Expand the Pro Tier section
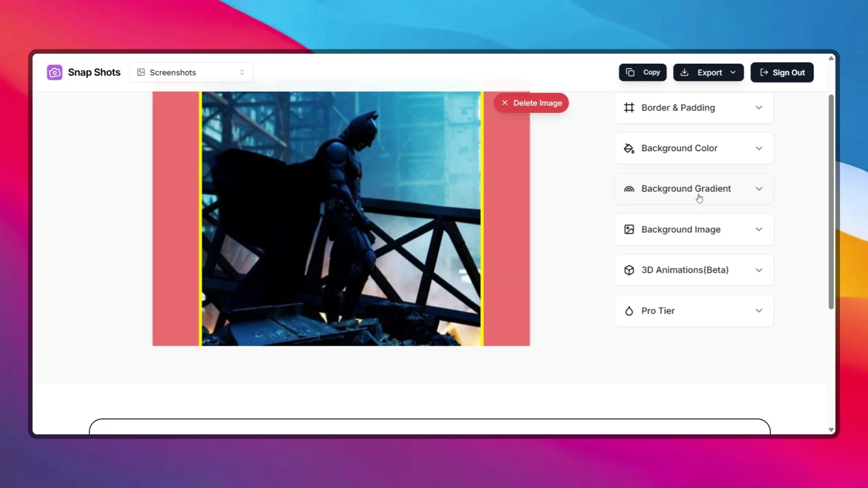This screenshot has width=868, height=488. coord(694,311)
